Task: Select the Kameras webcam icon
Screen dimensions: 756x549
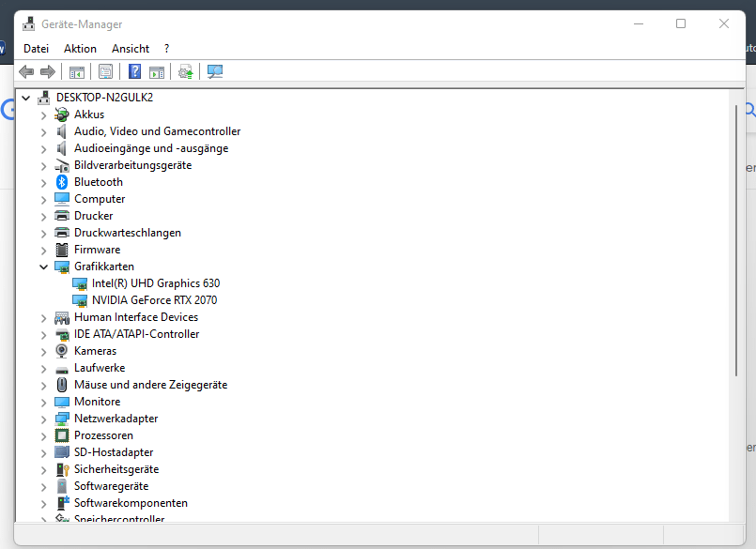Action: coord(62,351)
